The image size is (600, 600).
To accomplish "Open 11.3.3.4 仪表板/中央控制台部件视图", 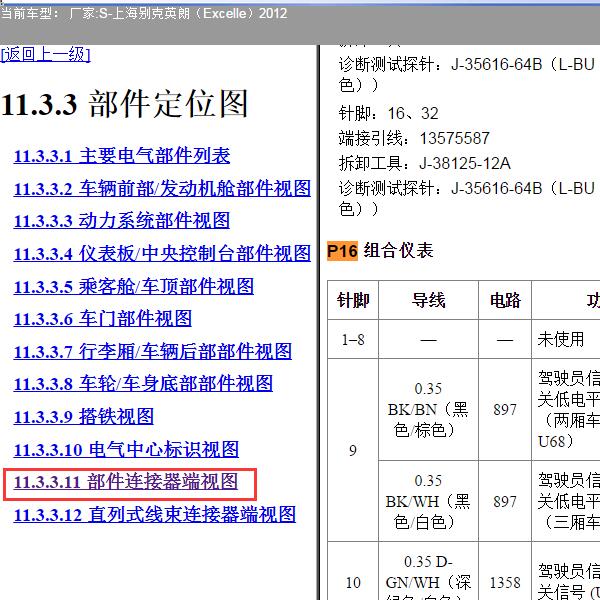I will pos(162,253).
